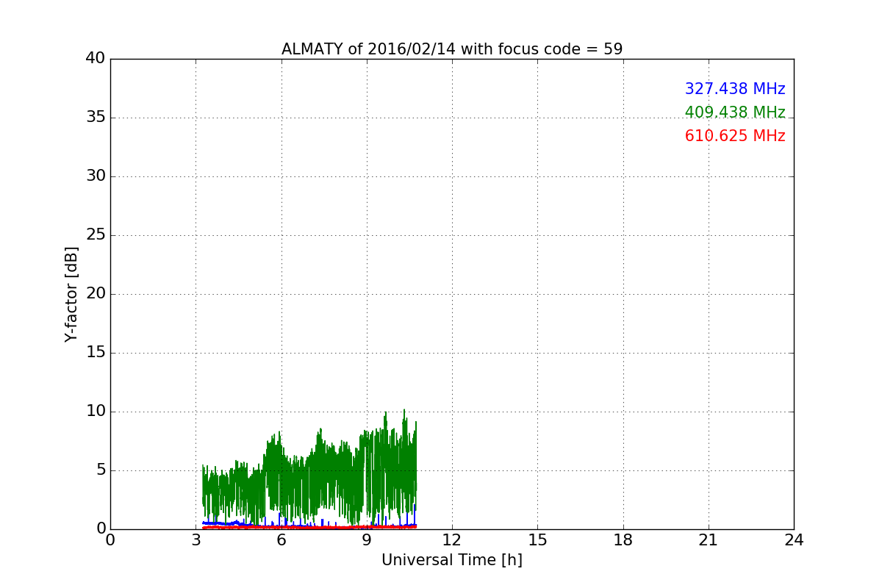This screenshot has width=882, height=588.
Task: Click the y-axis tick label 35
Action: [95, 118]
